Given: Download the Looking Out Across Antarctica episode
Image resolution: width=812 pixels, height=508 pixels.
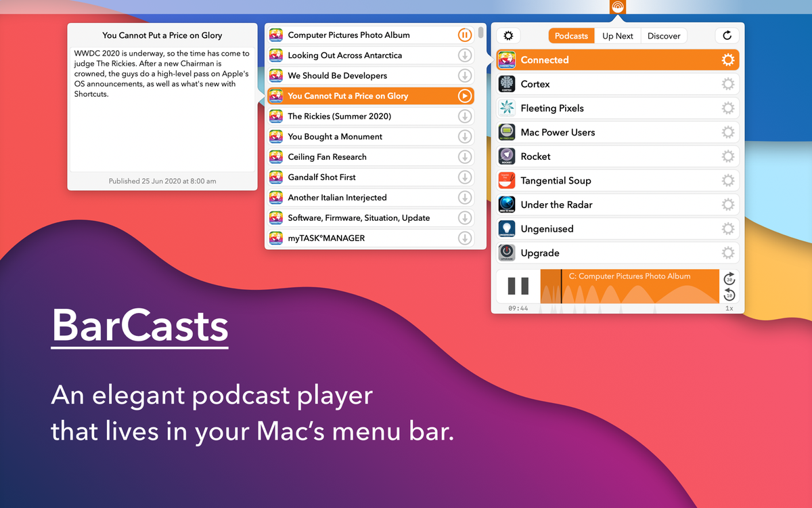Looking at the screenshot, I should pos(465,56).
